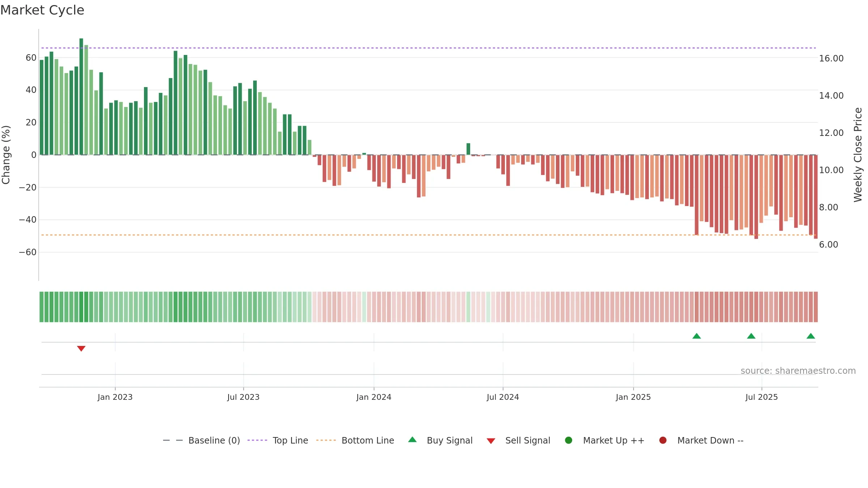Viewport: 868px width, 488px height.
Task: Toggle the Top Line legend label
Action: coord(290,441)
